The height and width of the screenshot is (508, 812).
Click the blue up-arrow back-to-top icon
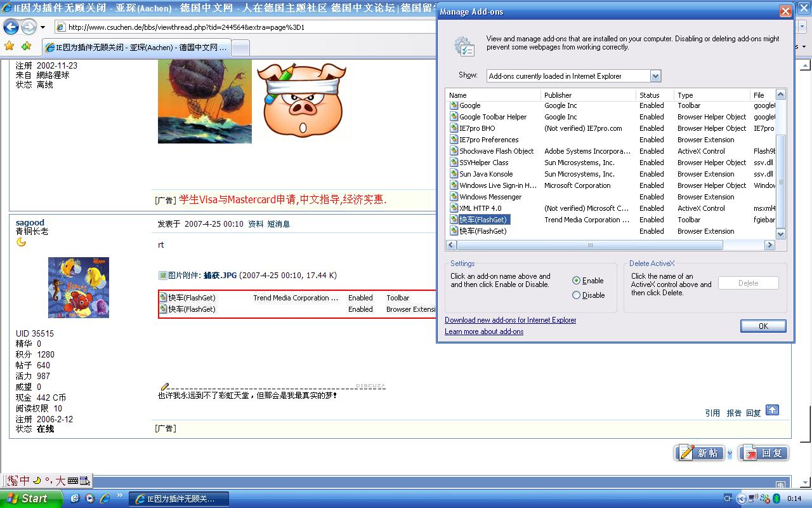(x=772, y=410)
